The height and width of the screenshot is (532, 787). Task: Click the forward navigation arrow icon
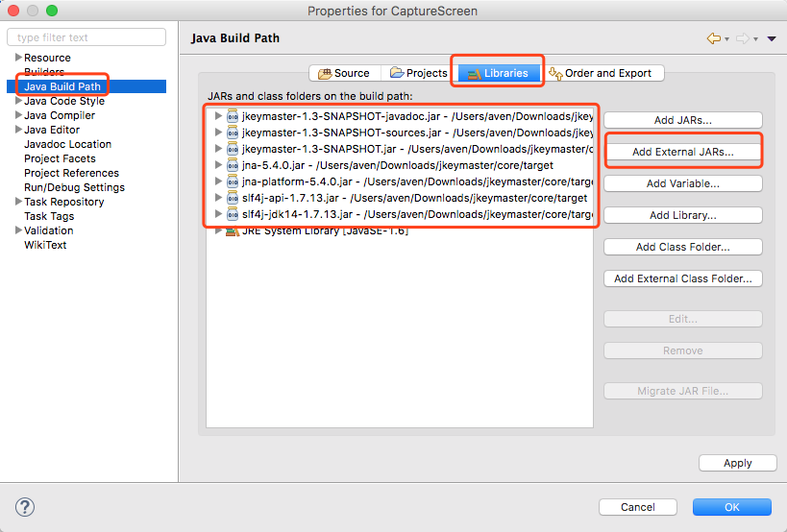[741, 38]
